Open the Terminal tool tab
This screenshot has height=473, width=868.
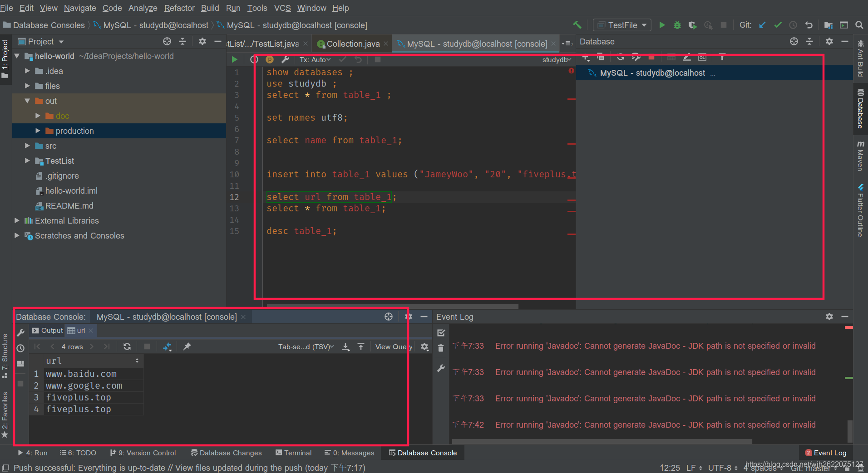[294, 453]
